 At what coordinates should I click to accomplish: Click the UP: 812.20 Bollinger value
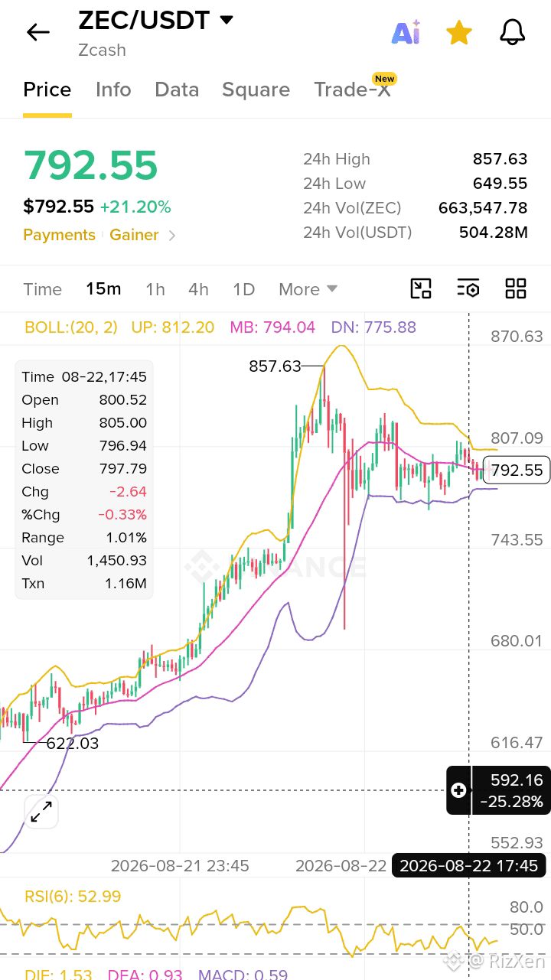pyautogui.click(x=173, y=327)
